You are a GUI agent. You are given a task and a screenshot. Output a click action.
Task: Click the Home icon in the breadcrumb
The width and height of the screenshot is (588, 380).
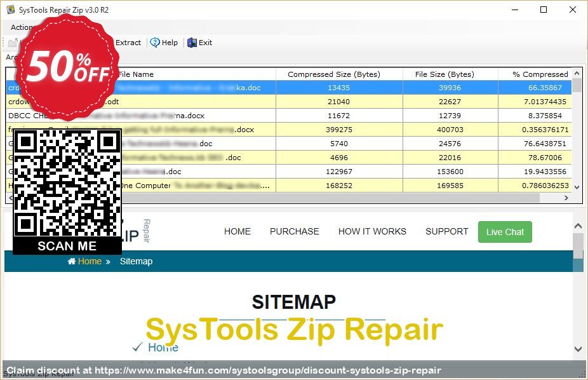[71, 261]
